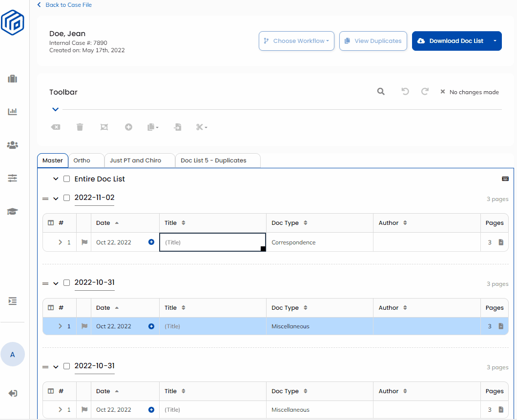Switch to the Ortho tab

[82, 160]
